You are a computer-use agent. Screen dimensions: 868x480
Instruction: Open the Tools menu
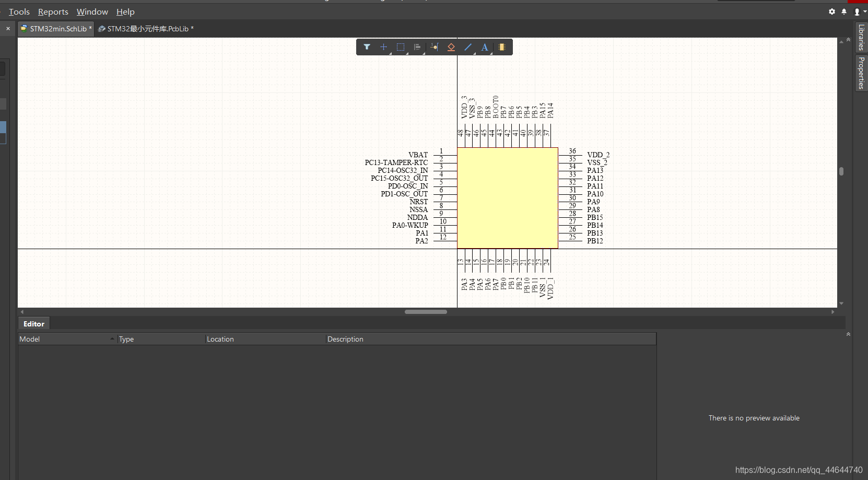(19, 11)
